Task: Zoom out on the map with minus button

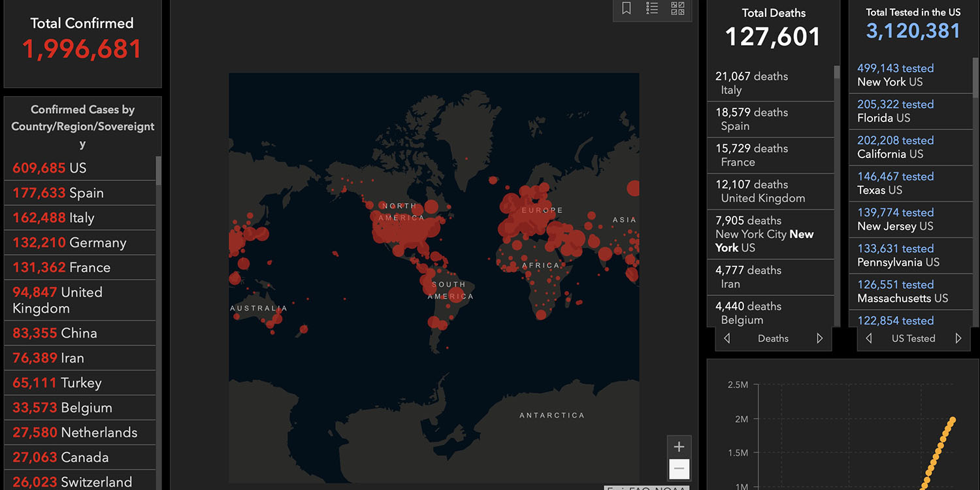Action: [679, 468]
